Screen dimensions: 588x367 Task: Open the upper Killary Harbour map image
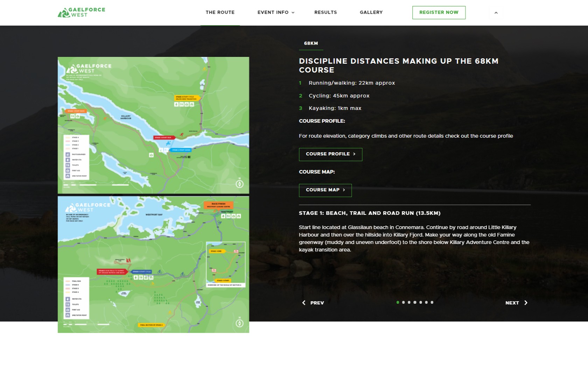tap(153, 125)
